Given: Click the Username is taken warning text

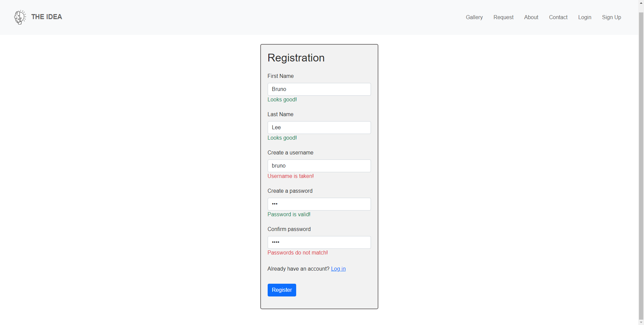Looking at the screenshot, I should [290, 176].
